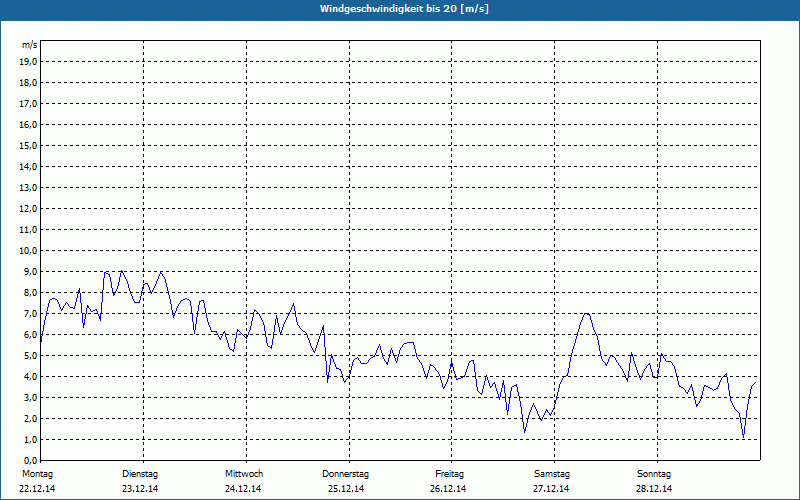
Task: Click the '8,0' y-axis label
Action: click(30, 292)
